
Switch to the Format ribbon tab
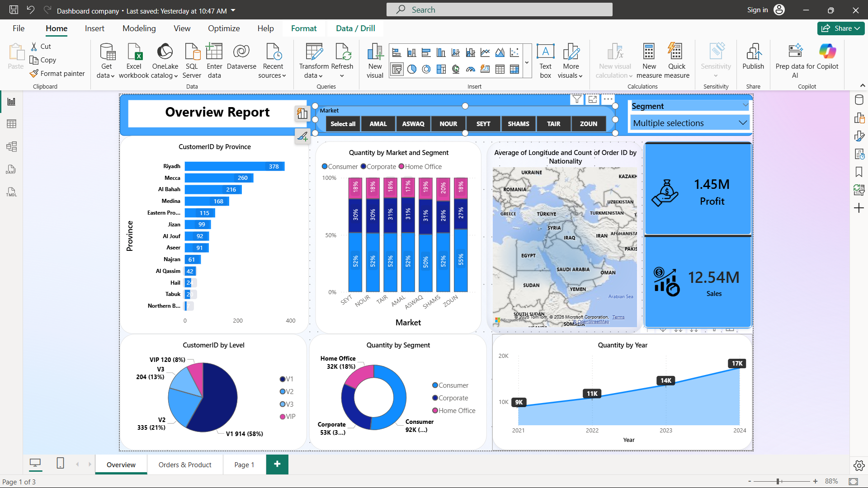(x=304, y=28)
